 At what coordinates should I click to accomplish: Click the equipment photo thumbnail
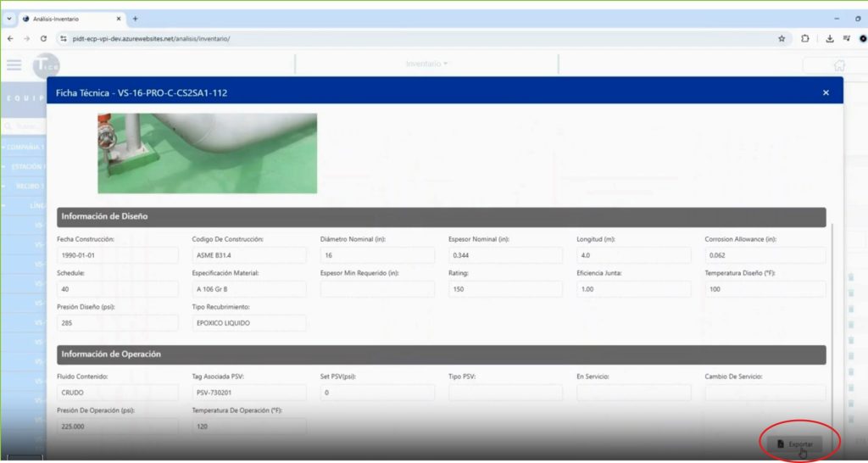pyautogui.click(x=207, y=153)
